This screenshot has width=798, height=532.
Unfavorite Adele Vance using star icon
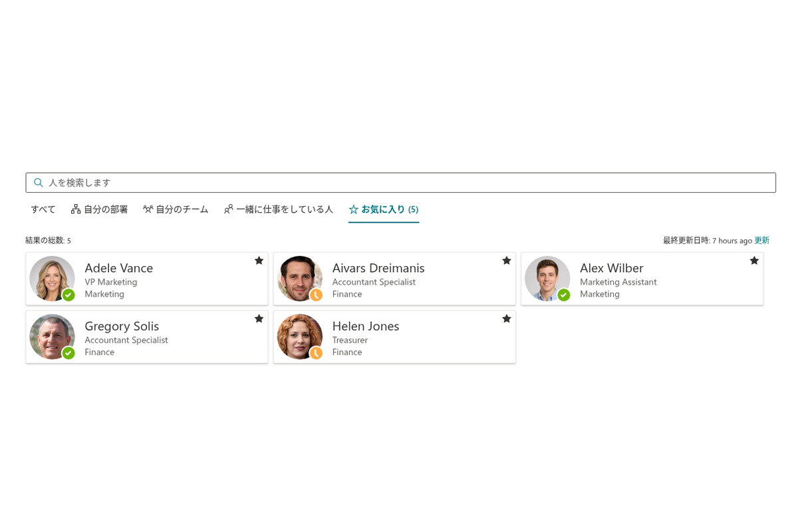pos(259,261)
